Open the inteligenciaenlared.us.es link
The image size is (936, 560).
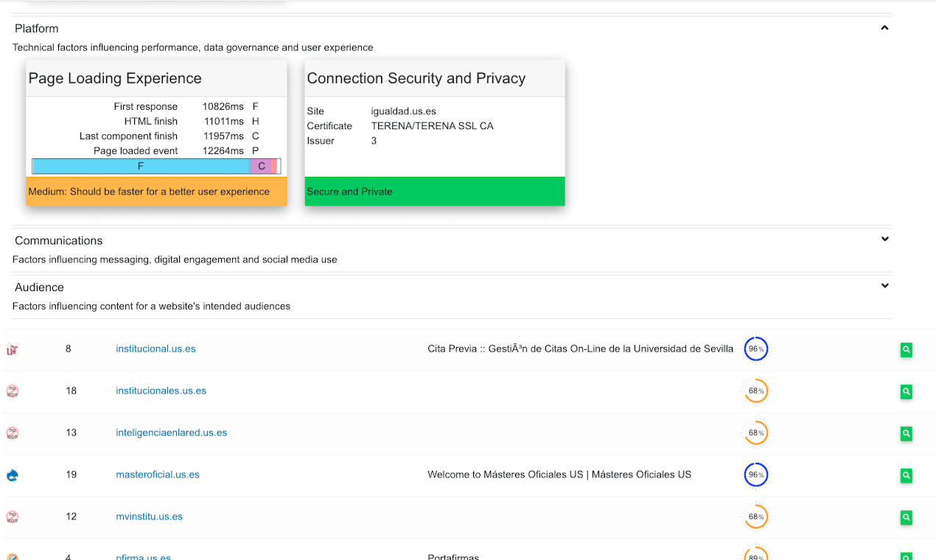(171, 433)
